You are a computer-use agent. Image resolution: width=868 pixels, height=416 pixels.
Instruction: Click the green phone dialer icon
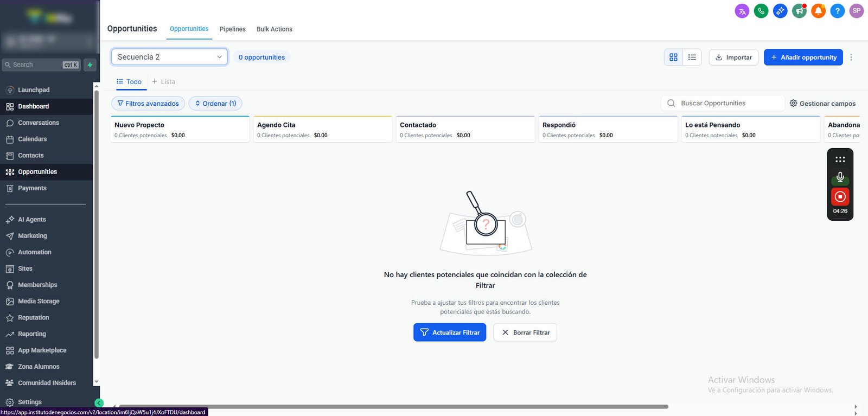[x=761, y=11]
